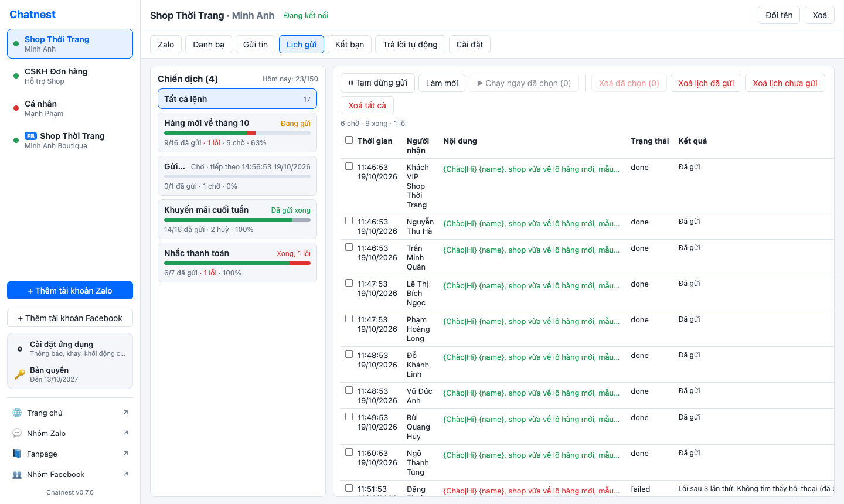Click the key icon beside Bản quyền
Image resolution: width=844 pixels, height=504 pixels.
coord(20,374)
